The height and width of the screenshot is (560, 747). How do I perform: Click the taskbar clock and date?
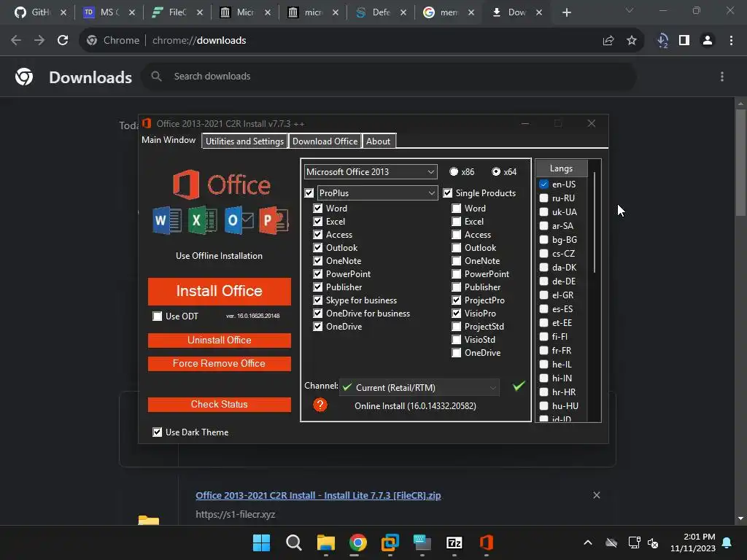[x=693, y=542]
